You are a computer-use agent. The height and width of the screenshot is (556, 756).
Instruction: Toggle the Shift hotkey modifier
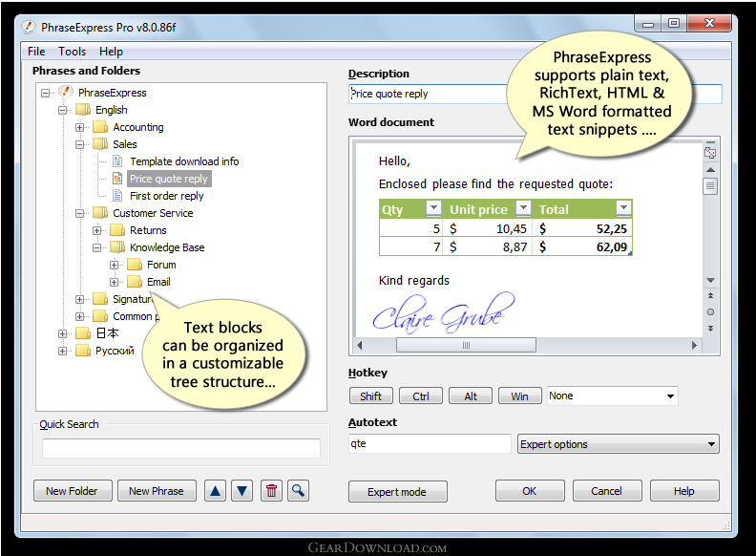[x=370, y=396]
